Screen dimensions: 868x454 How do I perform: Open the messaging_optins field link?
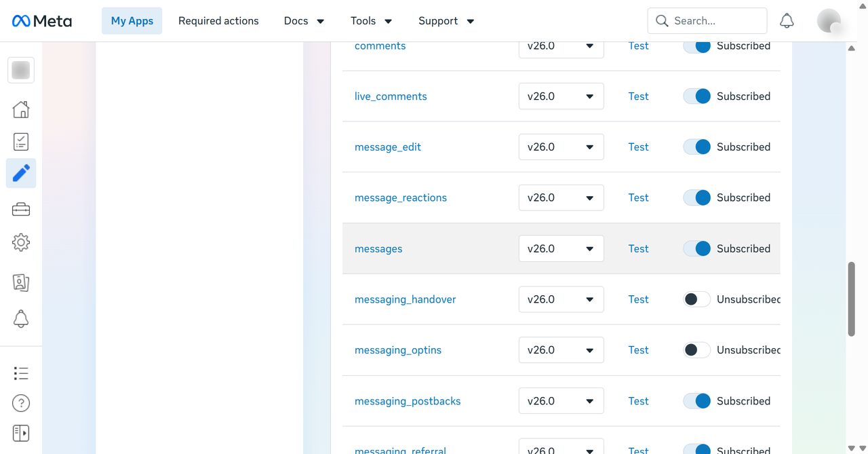[398, 350]
